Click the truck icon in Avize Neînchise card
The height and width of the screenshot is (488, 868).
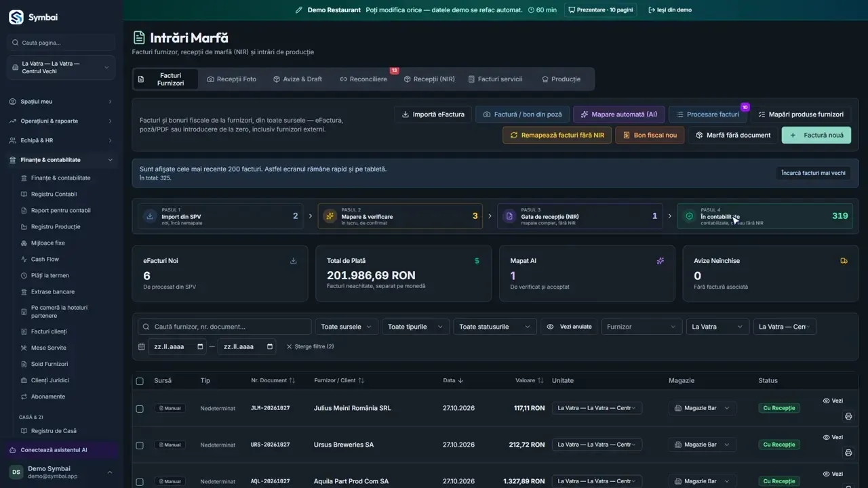(x=844, y=260)
